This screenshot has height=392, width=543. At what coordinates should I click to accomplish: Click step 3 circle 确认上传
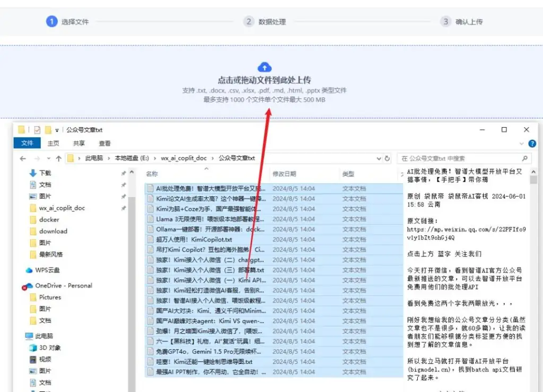pos(445,21)
